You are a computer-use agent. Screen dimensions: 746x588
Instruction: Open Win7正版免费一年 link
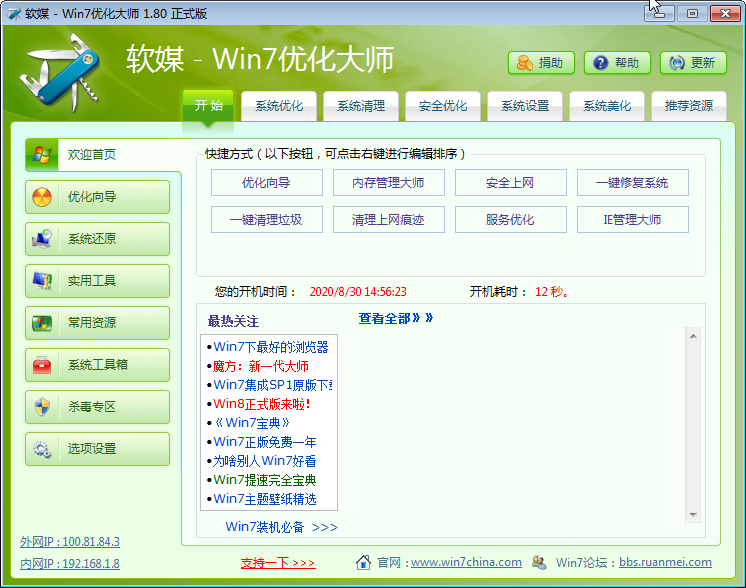point(265,442)
